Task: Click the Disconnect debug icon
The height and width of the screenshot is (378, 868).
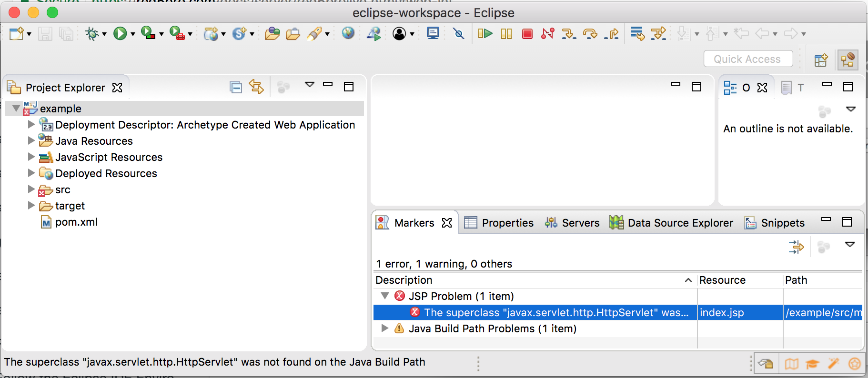Action: coord(548,34)
